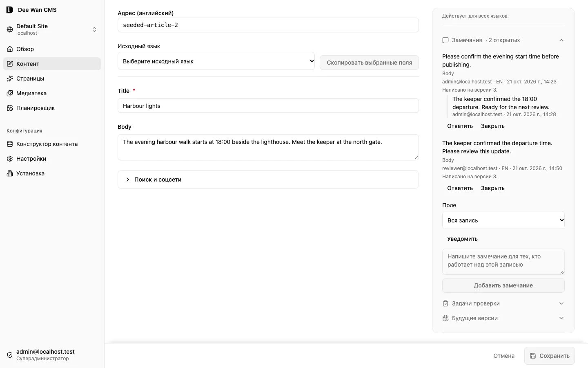The height and width of the screenshot is (368, 588).
Task: Click the Уведомить button
Action: (462, 239)
